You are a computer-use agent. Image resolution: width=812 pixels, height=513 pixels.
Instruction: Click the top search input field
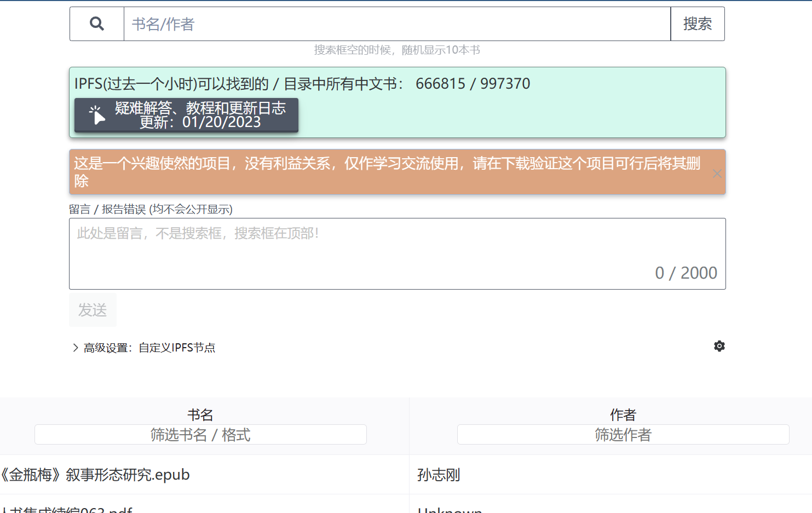(383, 24)
